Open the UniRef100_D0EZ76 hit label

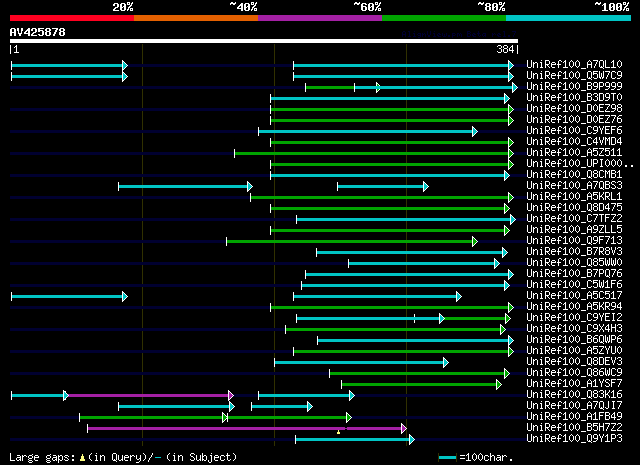pyautogui.click(x=574, y=119)
